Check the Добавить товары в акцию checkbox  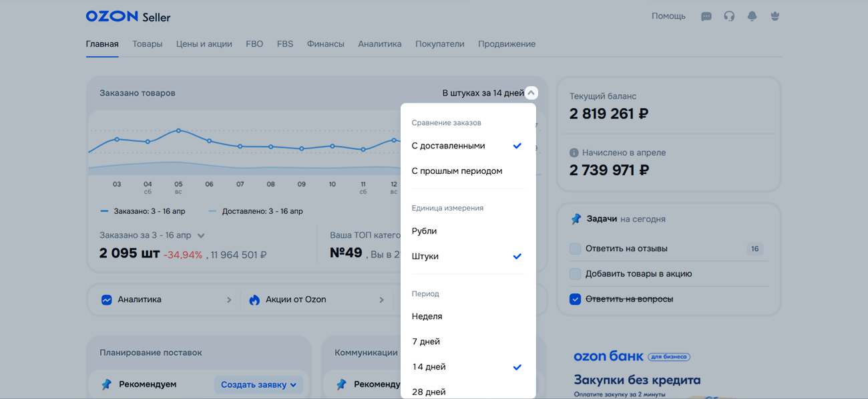pos(575,274)
